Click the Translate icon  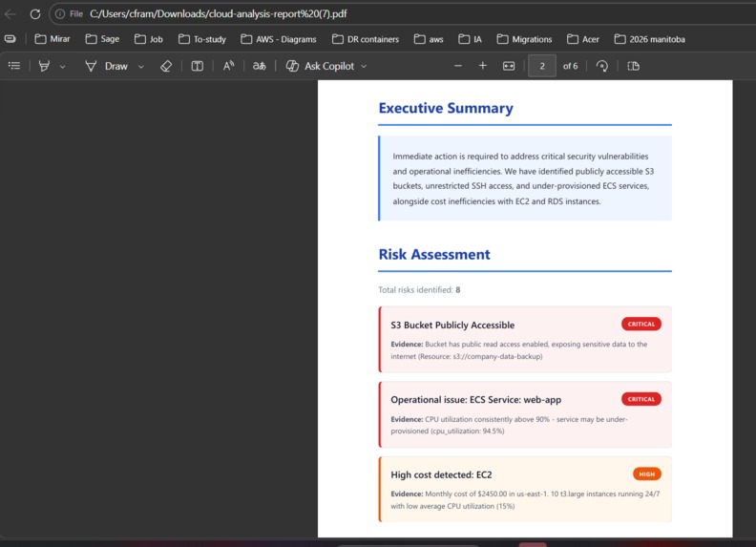coord(259,66)
